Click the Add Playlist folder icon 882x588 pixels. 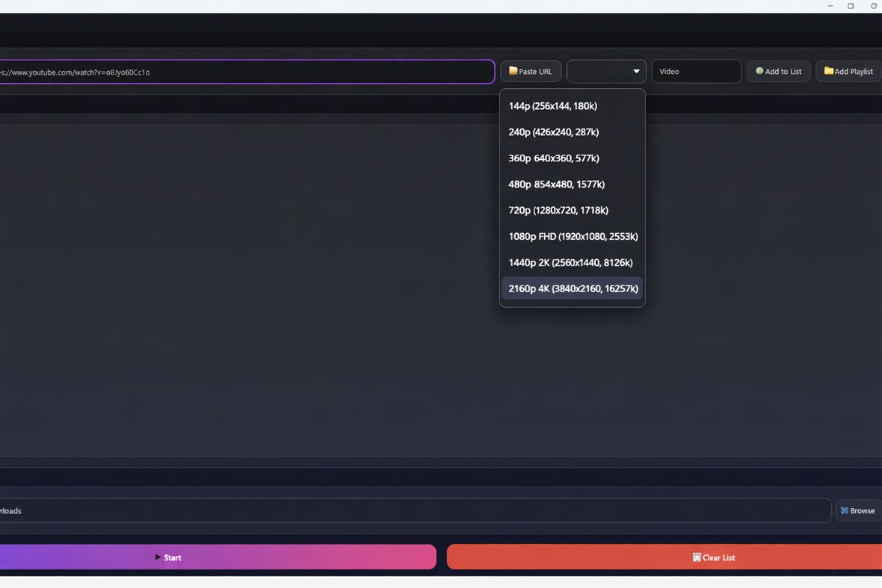827,71
